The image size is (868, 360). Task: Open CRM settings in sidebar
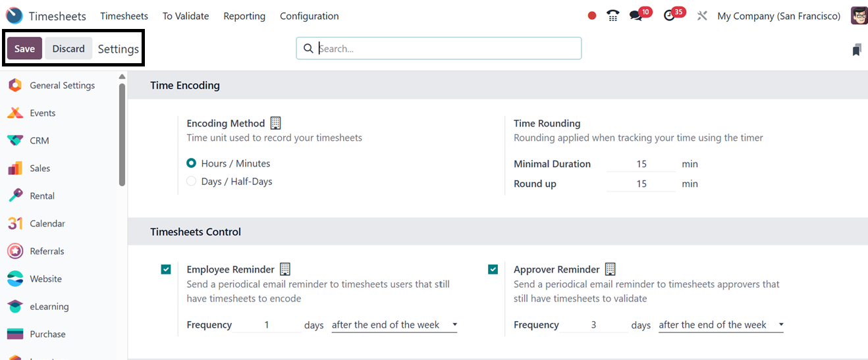[x=39, y=141]
